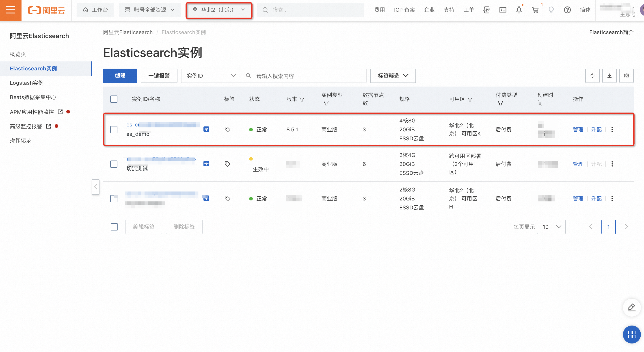Open 概览页 in sidebar

pyautogui.click(x=18, y=54)
